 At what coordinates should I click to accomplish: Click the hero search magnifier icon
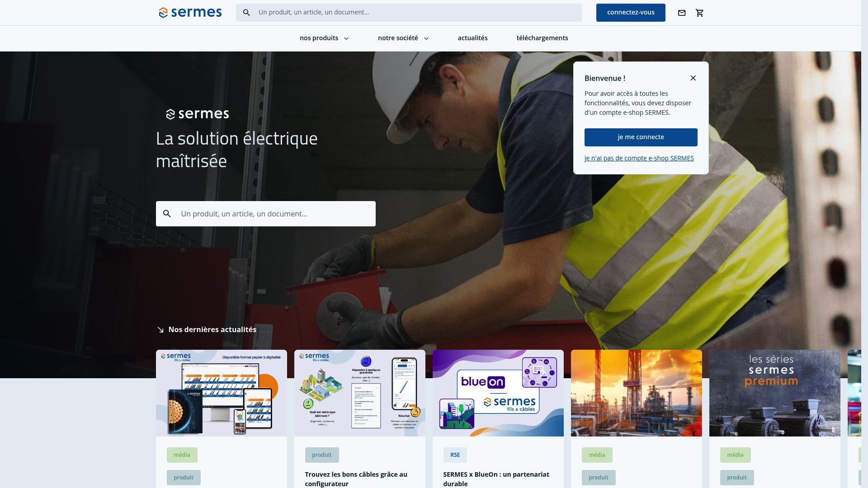point(167,214)
